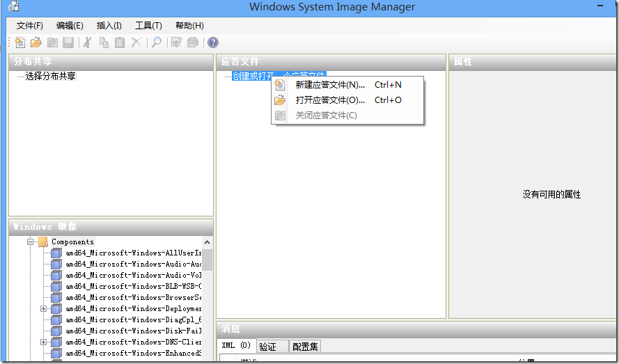The image size is (619, 364).
Task: Select the 创建或打开一个应答文件 item
Action: (x=279, y=75)
